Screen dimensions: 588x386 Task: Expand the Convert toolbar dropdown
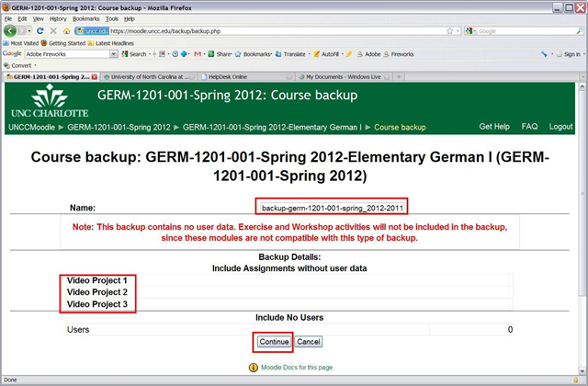[x=37, y=65]
